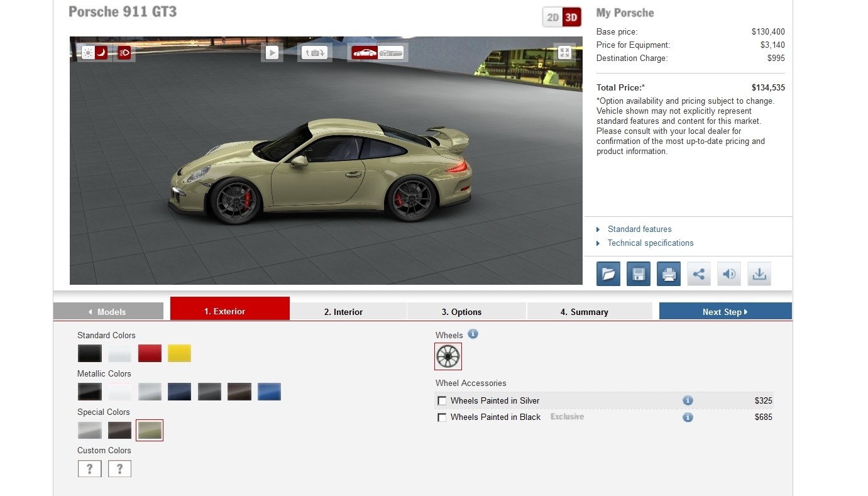The width and height of the screenshot is (868, 496).
Task: Click the Total Price value $134,535
Action: point(768,88)
